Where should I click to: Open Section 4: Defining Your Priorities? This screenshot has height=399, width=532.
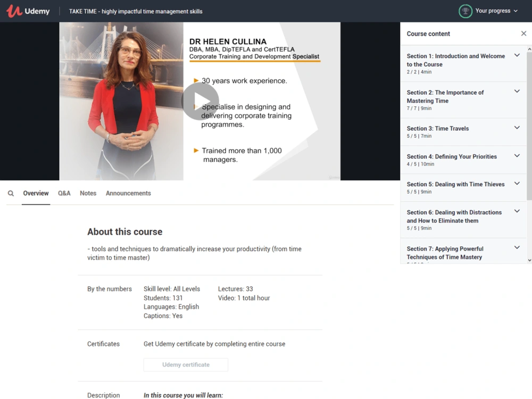coord(463,160)
